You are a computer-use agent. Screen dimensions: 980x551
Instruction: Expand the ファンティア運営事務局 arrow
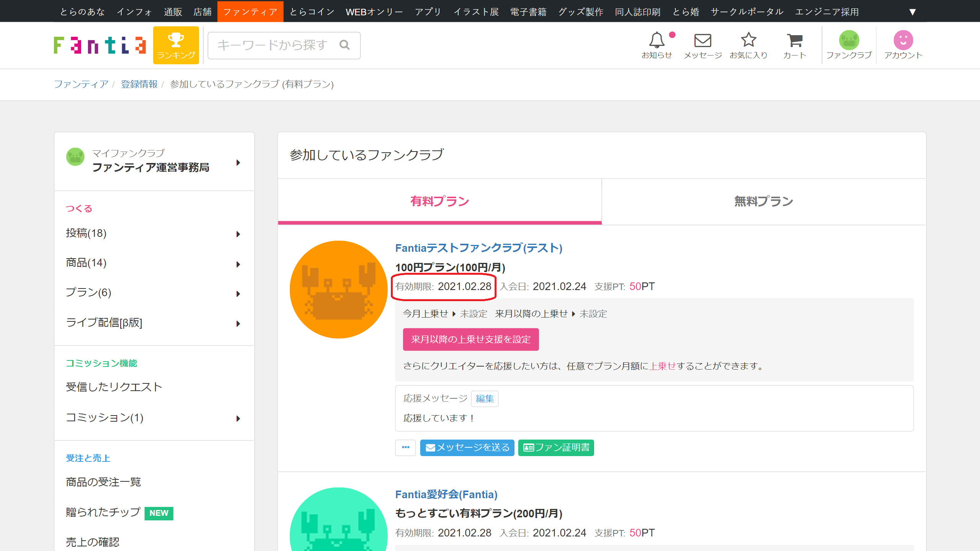238,163
